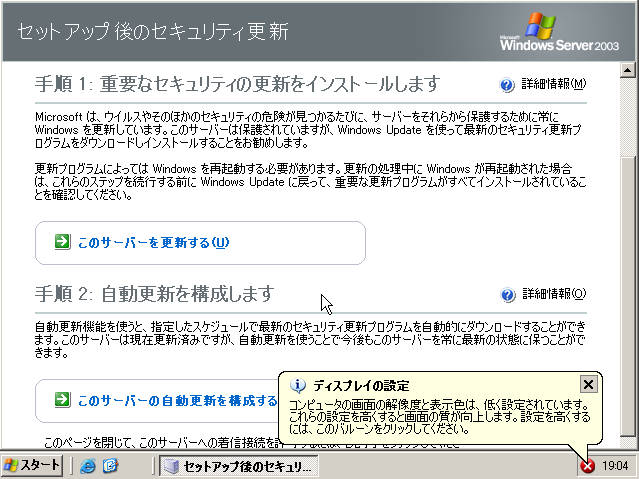Click the green arrow icon beside このサーバーの自動更新を構成する

click(x=62, y=400)
